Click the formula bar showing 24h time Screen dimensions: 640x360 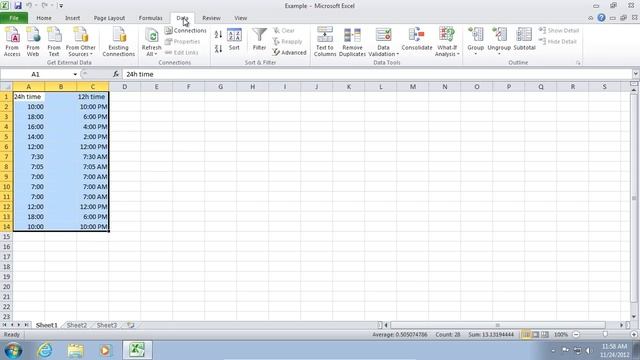click(378, 74)
